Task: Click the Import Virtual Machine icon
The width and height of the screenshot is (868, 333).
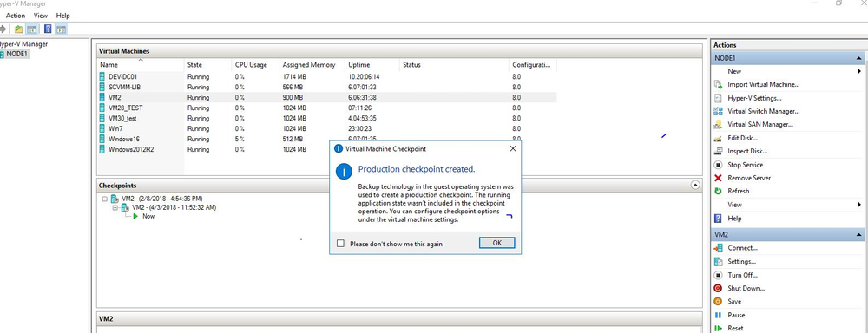Action: coord(718,85)
